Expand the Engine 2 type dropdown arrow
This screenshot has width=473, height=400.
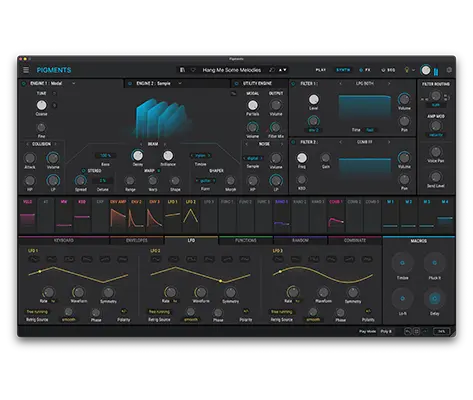coord(180,83)
